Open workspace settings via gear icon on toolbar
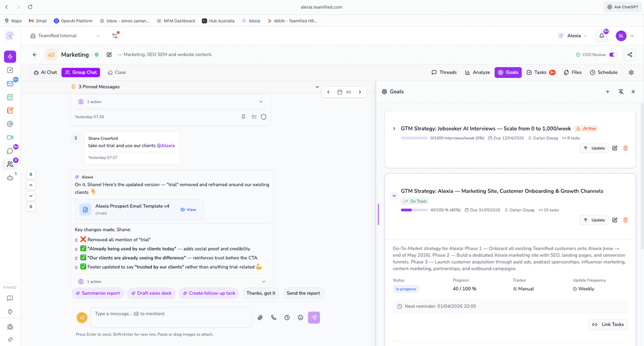Image resolution: width=644 pixels, height=346 pixels. click(x=631, y=72)
